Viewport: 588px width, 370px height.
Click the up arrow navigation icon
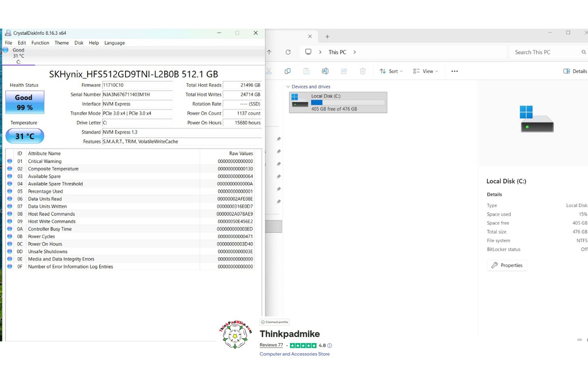click(x=269, y=52)
